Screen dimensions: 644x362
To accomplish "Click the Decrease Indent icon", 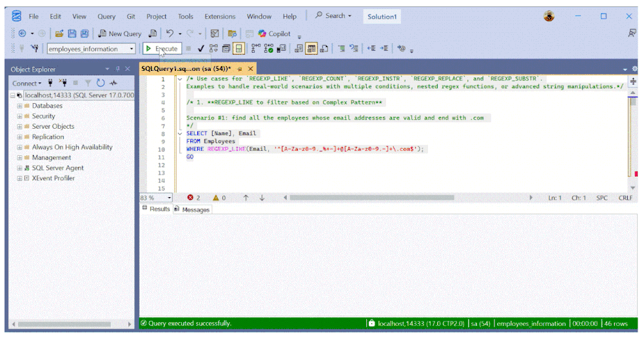I will [x=371, y=48].
